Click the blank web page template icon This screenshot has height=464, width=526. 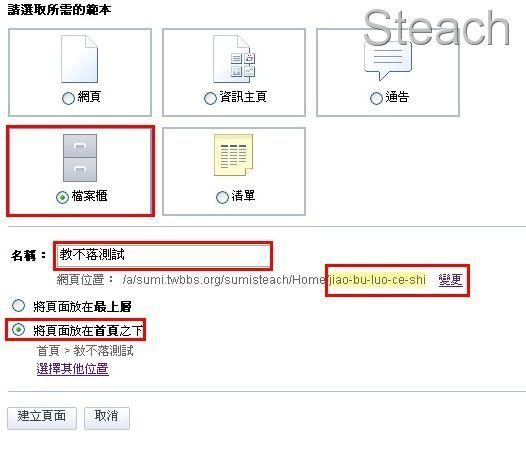point(80,59)
